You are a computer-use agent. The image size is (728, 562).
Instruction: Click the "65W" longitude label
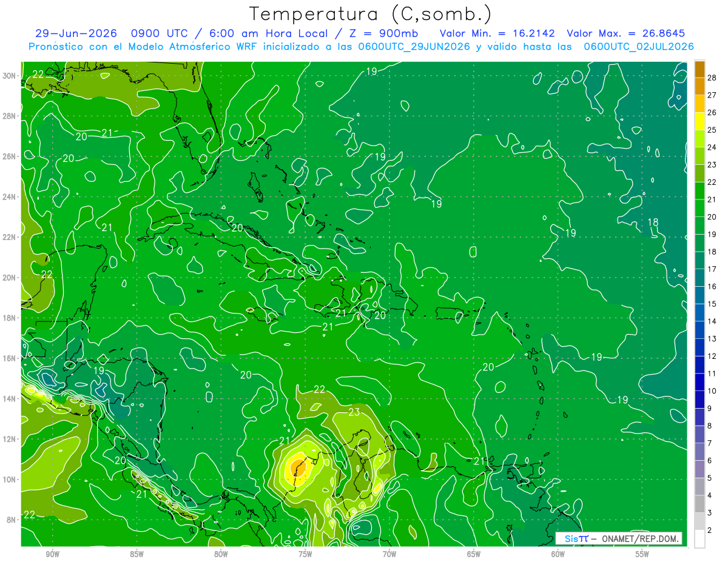pyautogui.click(x=474, y=554)
